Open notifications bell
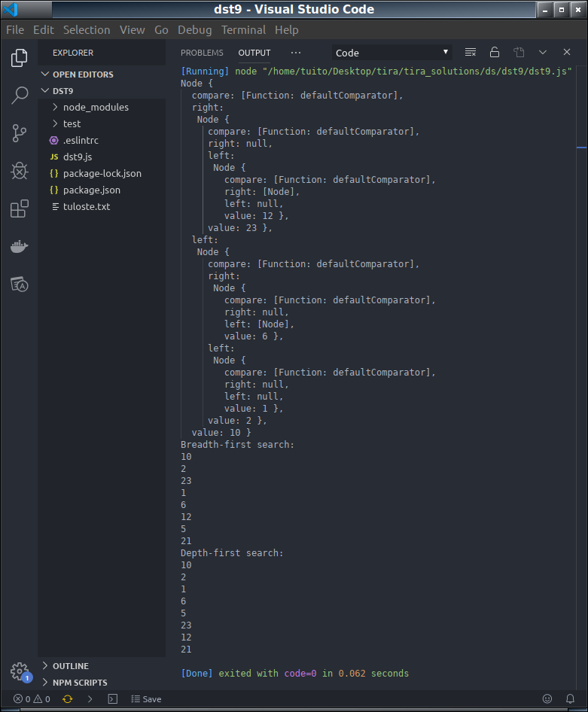The width and height of the screenshot is (588, 712). coord(570,699)
